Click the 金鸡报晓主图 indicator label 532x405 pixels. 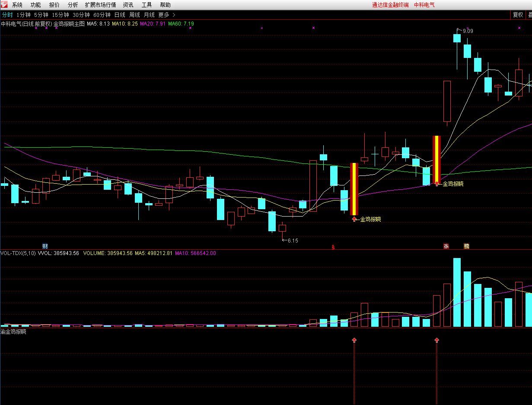[69, 24]
